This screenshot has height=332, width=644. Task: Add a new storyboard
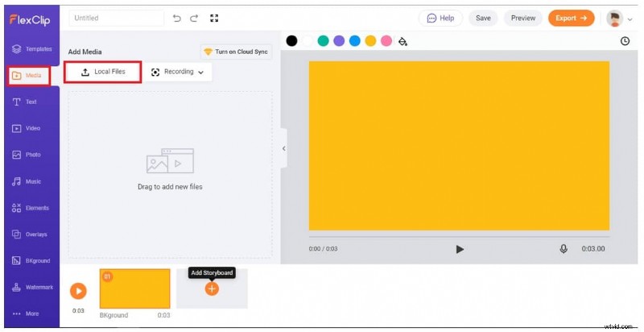(212, 288)
